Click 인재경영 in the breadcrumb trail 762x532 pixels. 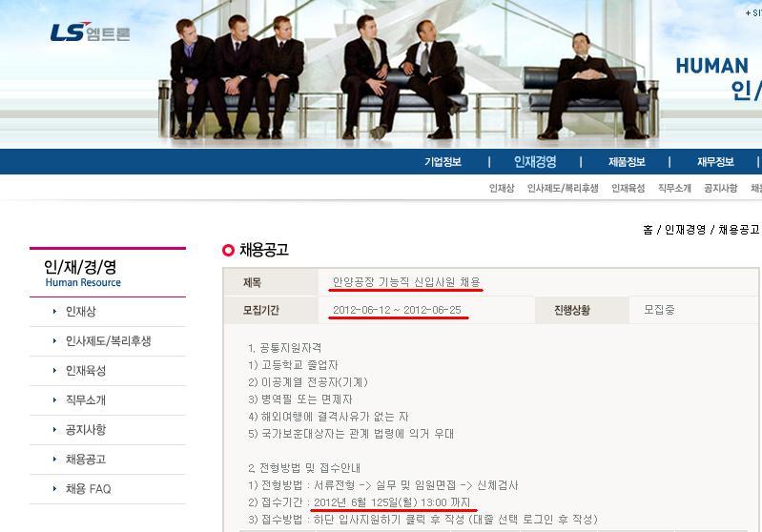685,230
